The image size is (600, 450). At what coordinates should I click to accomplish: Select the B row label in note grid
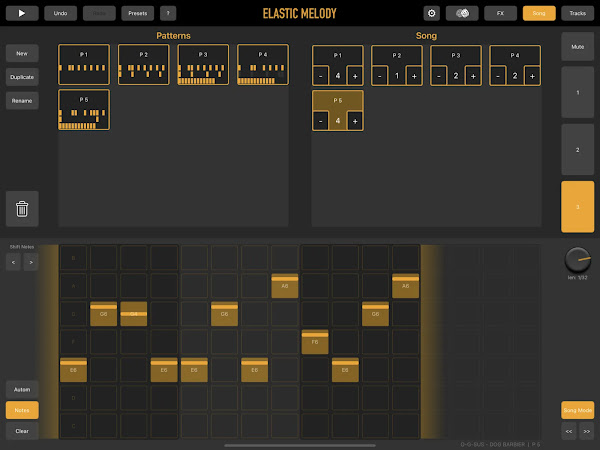73,258
